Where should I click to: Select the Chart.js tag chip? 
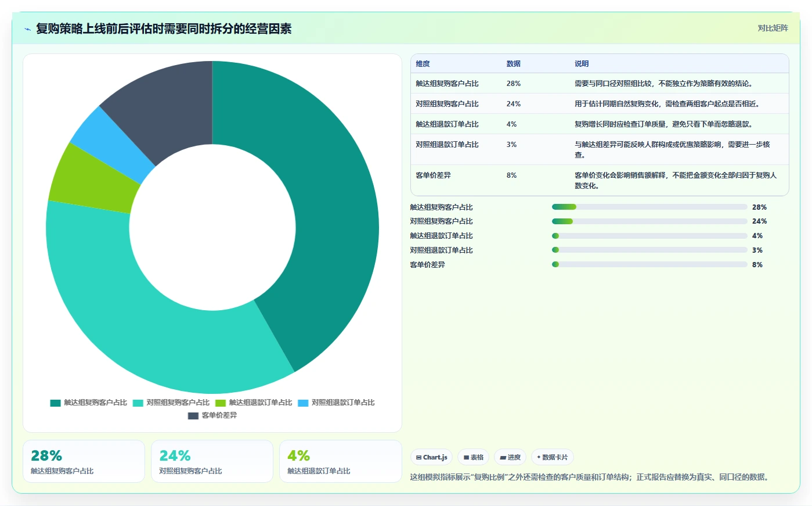(x=432, y=457)
